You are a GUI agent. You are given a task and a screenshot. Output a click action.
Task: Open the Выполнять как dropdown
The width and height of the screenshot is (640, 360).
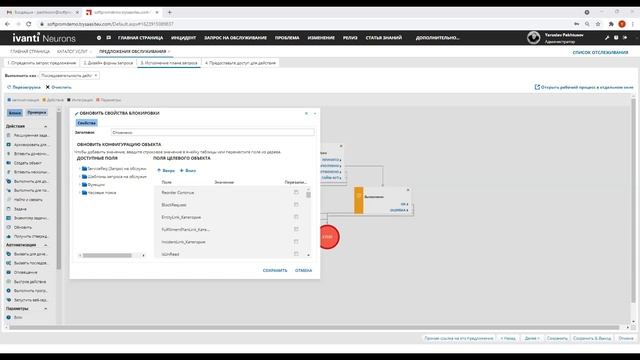[x=69, y=76]
